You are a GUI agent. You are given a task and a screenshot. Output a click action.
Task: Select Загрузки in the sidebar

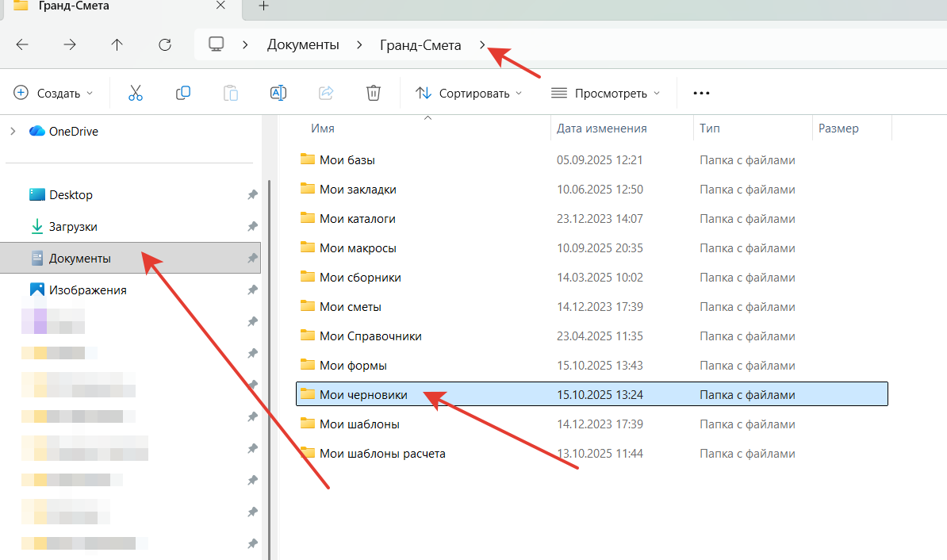(73, 227)
